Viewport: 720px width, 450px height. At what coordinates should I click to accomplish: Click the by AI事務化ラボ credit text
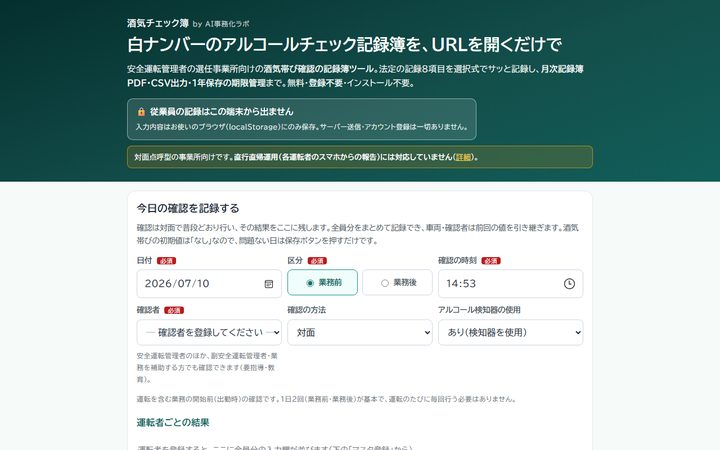[x=221, y=24]
